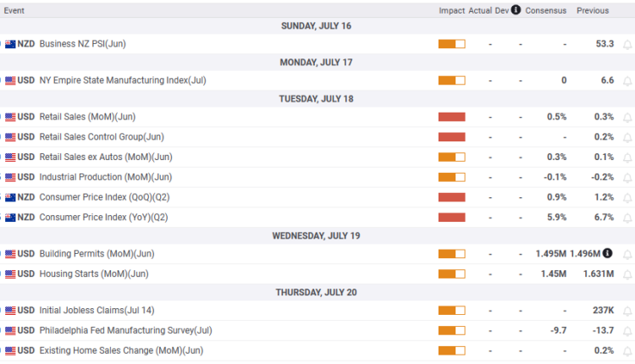Image resolution: width=635 pixels, height=364 pixels.
Task: Open the Philadelphia Fed Manufacturing Survey(Jul) event
Action: pyautogui.click(x=125, y=330)
